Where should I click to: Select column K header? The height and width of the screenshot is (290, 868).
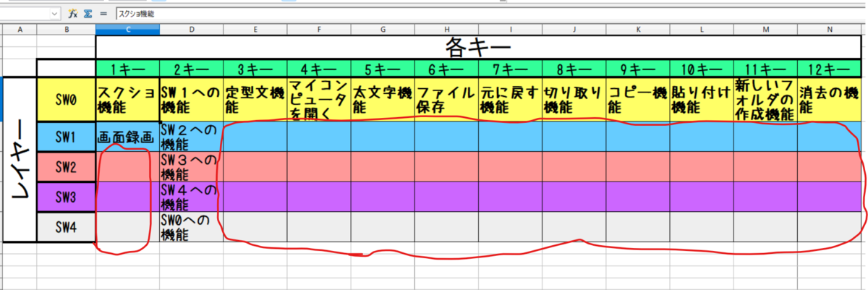638,29
